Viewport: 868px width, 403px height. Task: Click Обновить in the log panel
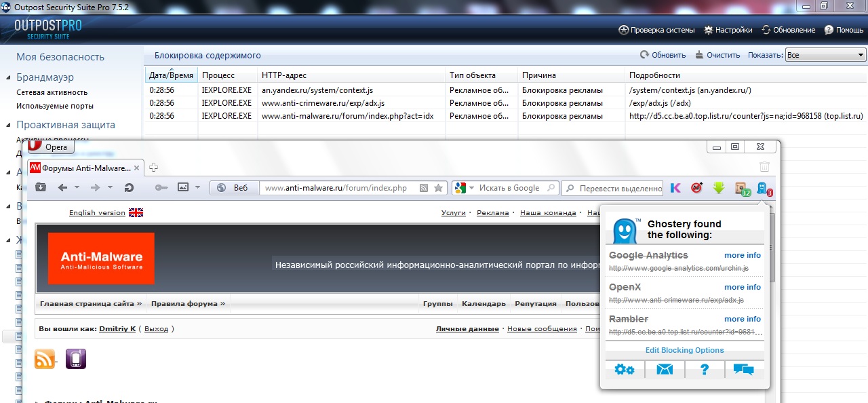pyautogui.click(x=663, y=55)
